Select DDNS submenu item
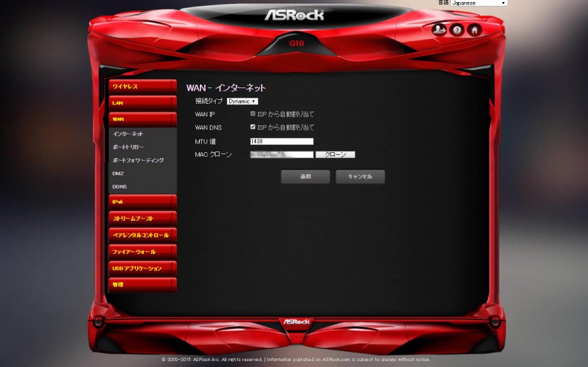Screen dimensions: 588x367 pos(120,187)
